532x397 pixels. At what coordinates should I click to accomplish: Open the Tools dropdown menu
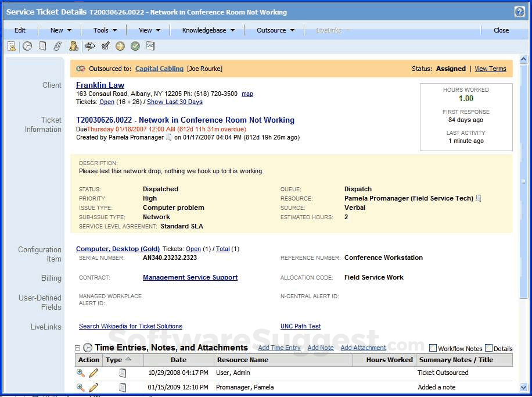click(x=103, y=30)
